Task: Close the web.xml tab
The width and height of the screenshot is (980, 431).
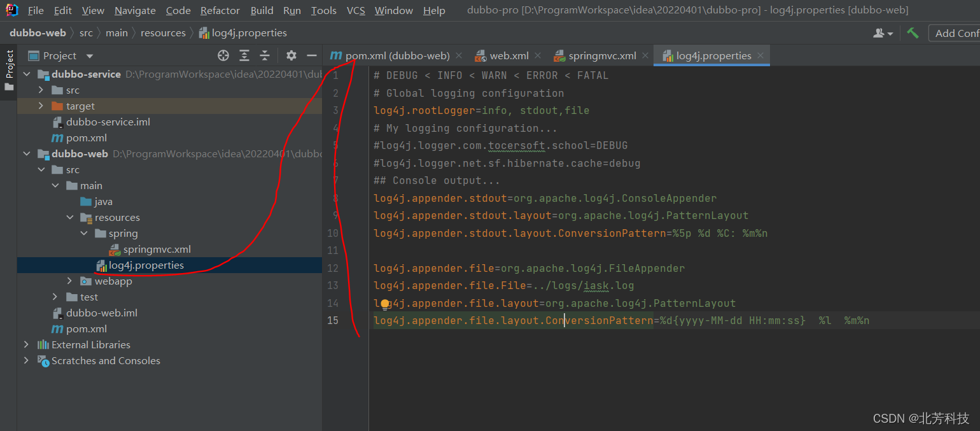Action: click(538, 55)
